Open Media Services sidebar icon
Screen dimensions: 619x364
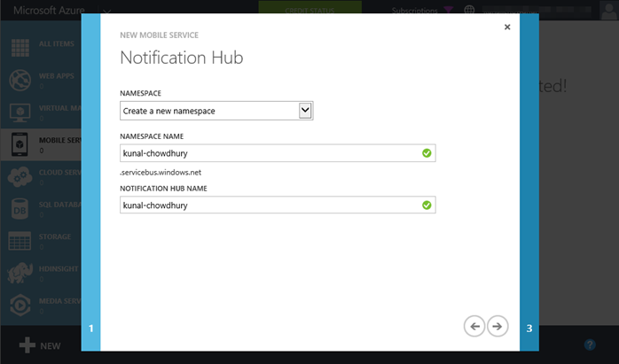coord(20,306)
